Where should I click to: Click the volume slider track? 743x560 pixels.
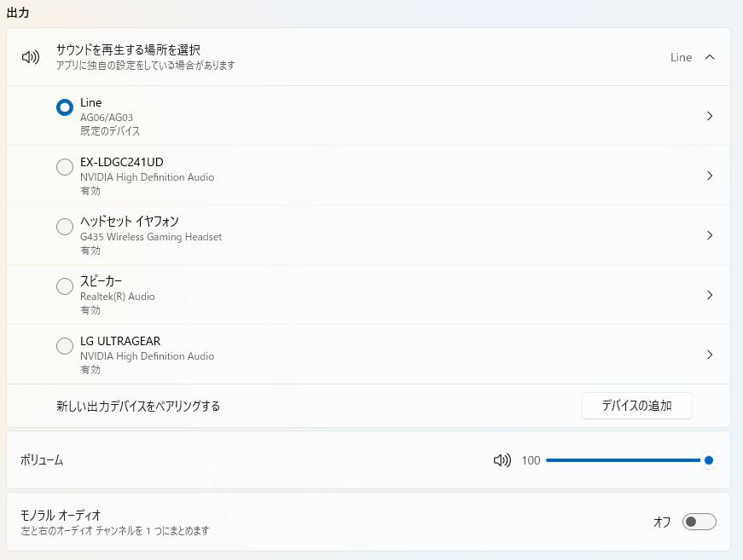pos(623,460)
